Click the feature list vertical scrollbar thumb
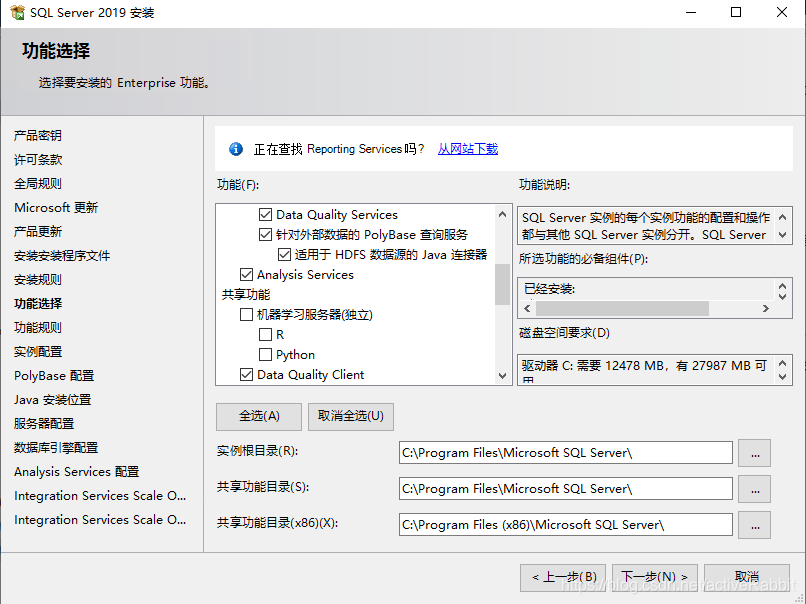806x604 pixels. pos(502,284)
